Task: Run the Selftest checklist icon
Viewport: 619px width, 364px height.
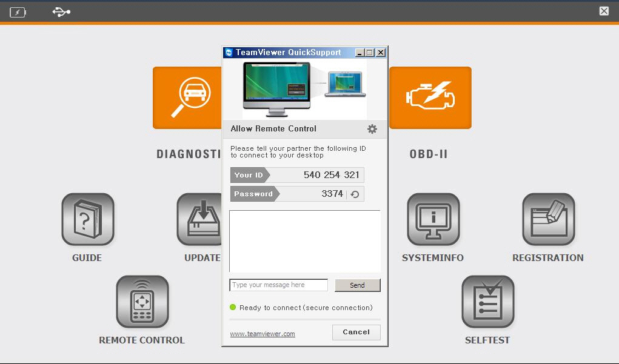Action: 487,302
